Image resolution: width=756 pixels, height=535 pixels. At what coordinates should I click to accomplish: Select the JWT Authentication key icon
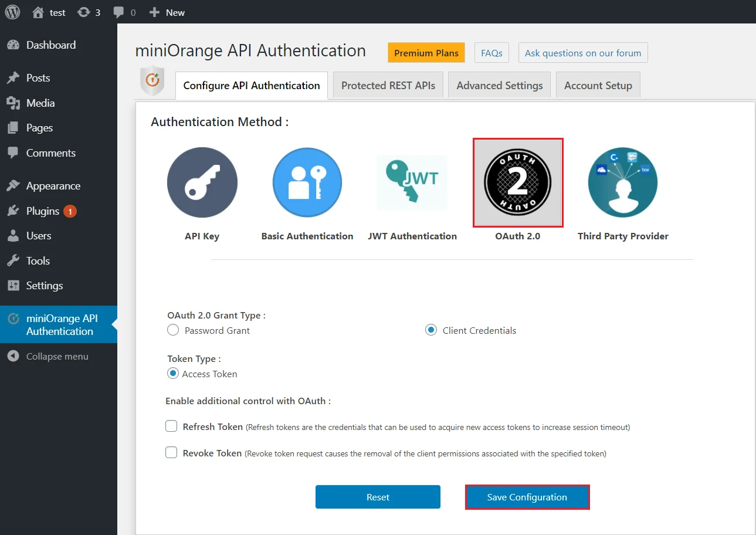412,182
